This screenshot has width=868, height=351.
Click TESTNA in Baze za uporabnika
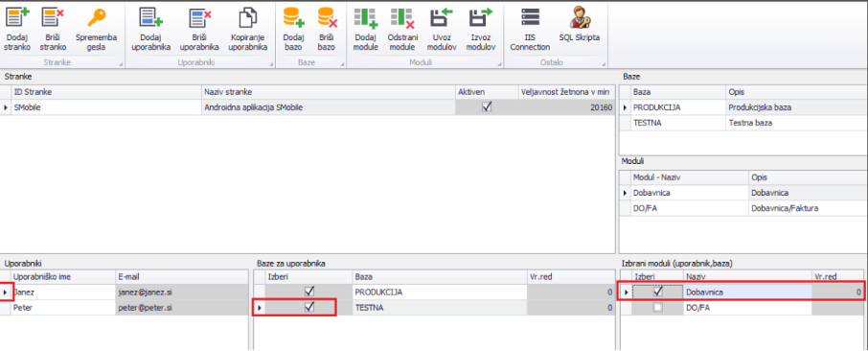pyautogui.click(x=440, y=307)
